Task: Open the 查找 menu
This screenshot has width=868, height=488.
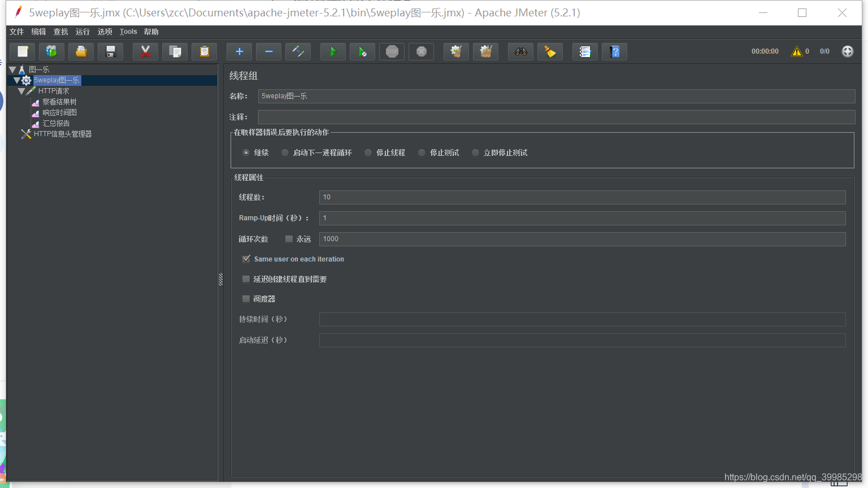Action: coord(61,32)
